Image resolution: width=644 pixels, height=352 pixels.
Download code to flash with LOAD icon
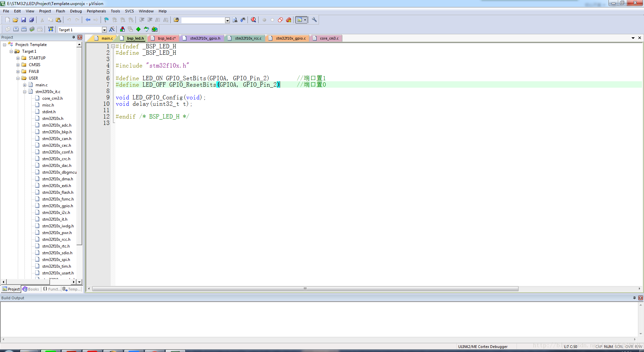point(51,29)
